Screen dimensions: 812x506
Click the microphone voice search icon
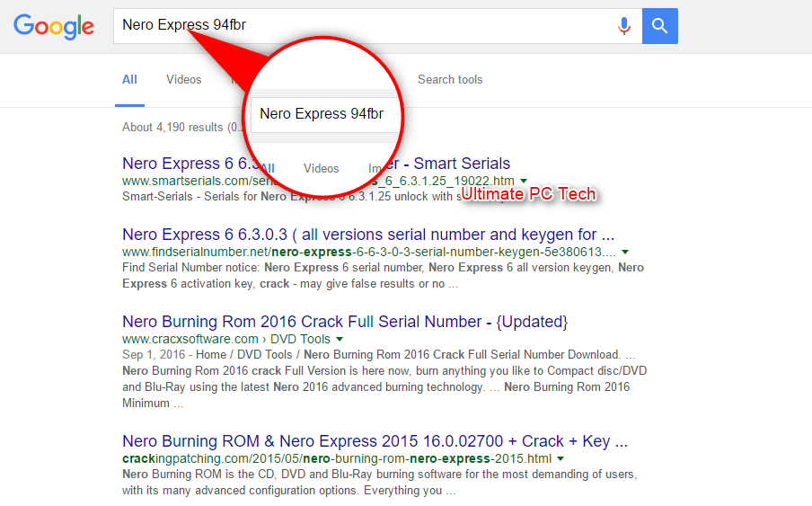624,26
